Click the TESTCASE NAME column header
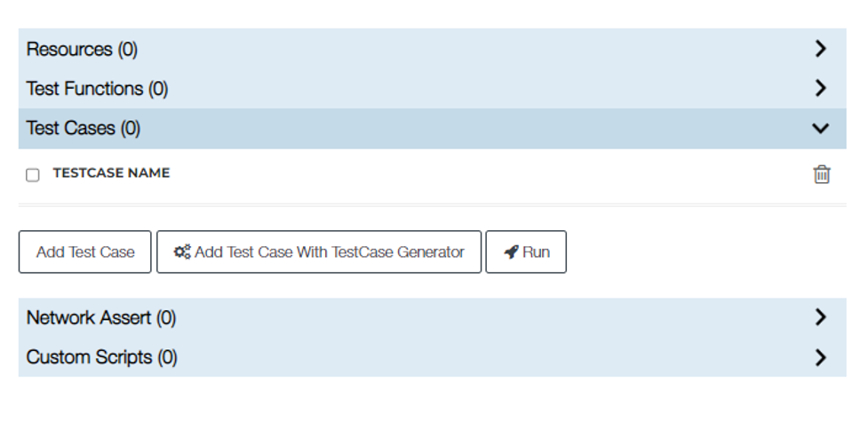 (111, 172)
